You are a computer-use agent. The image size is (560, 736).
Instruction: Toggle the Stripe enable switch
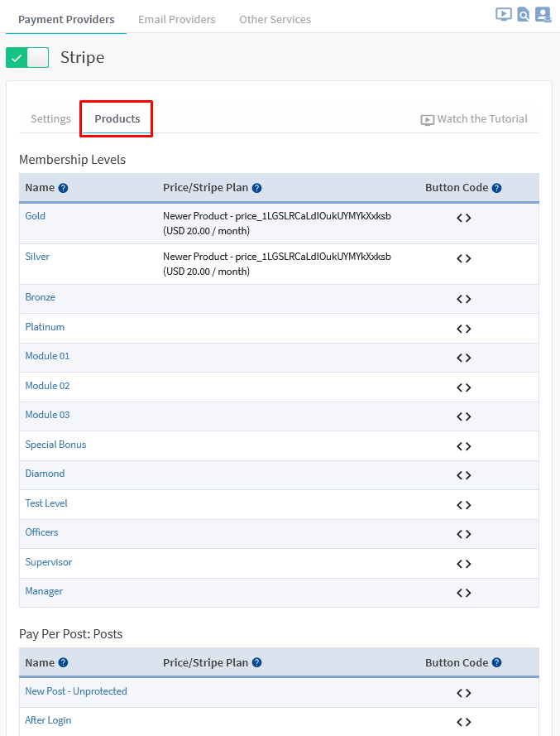tap(27, 58)
